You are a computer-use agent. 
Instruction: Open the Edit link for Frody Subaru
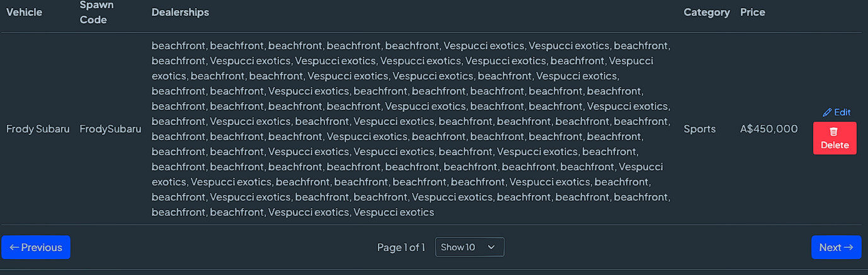[837, 112]
